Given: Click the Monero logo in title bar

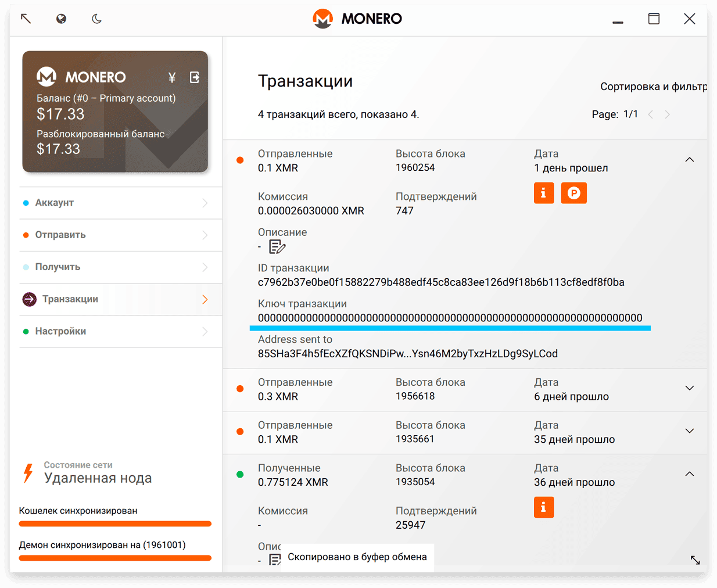Looking at the screenshot, I should point(322,19).
